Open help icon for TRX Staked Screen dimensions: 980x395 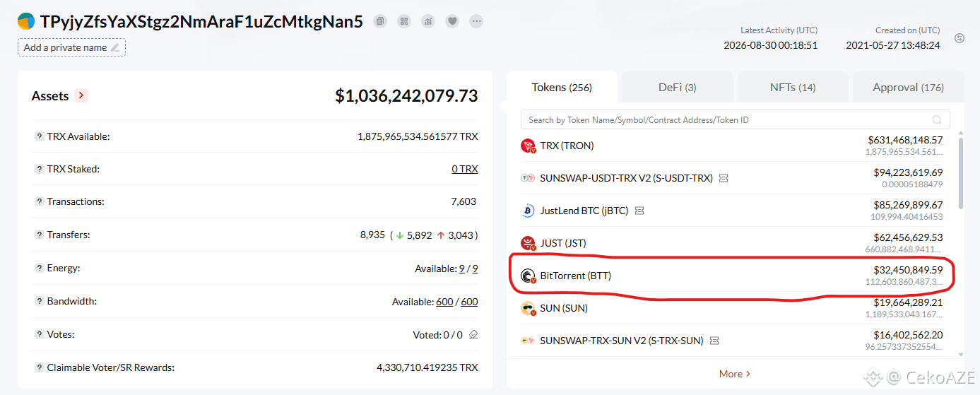(39, 169)
